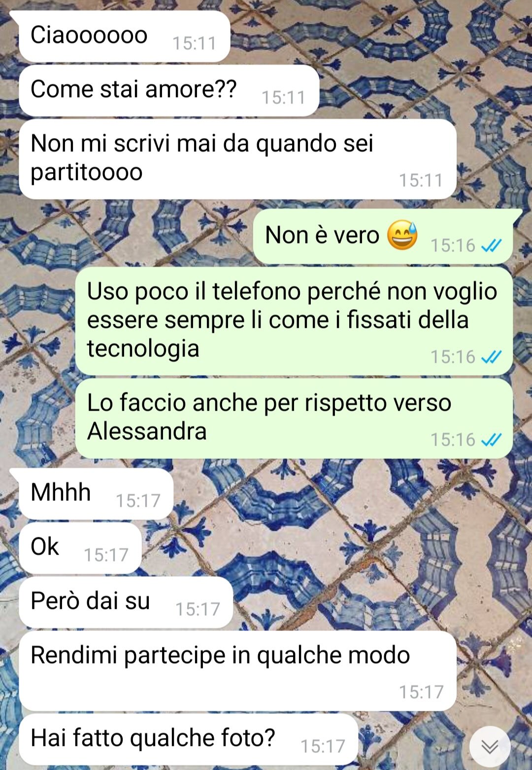Tap the 'Non mi scrivi mai' message bubble

pos(237,159)
